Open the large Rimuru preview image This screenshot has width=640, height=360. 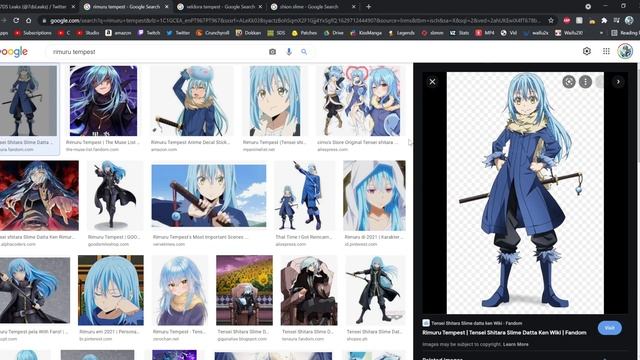[x=525, y=193]
